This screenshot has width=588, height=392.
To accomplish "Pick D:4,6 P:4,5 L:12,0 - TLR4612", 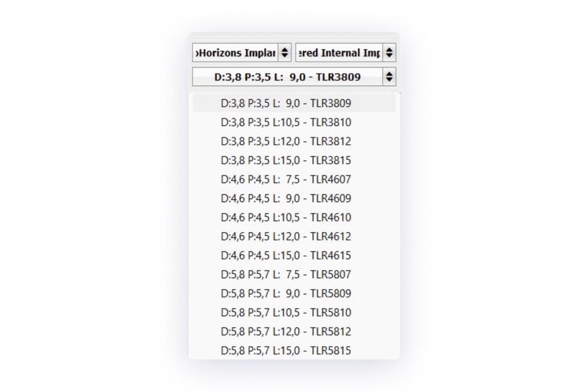I will [294, 236].
